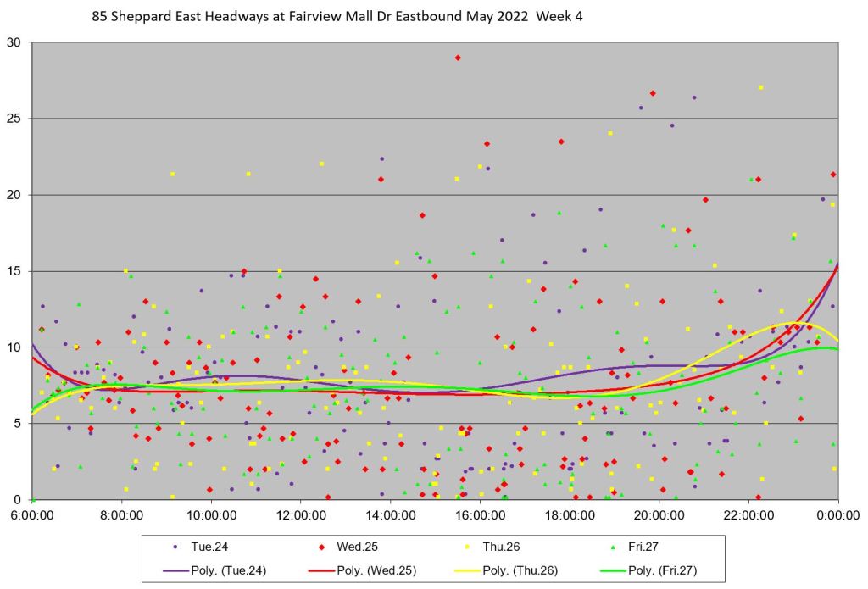The width and height of the screenshot is (868, 589).
Task: Click the 6:00:00 horizontal axis label
Action: [x=34, y=514]
